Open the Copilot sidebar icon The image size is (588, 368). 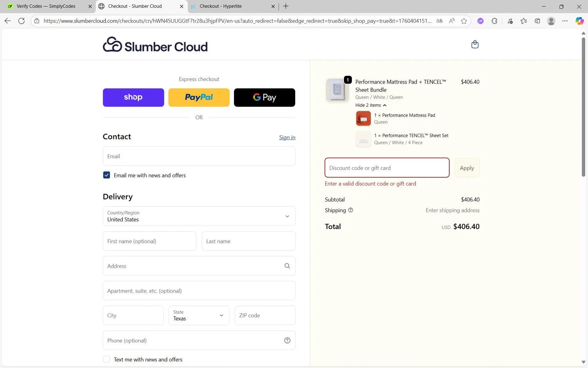point(579,21)
